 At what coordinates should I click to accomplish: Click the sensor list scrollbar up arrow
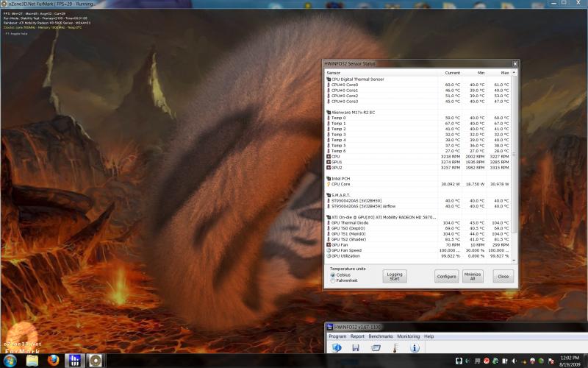(514, 72)
